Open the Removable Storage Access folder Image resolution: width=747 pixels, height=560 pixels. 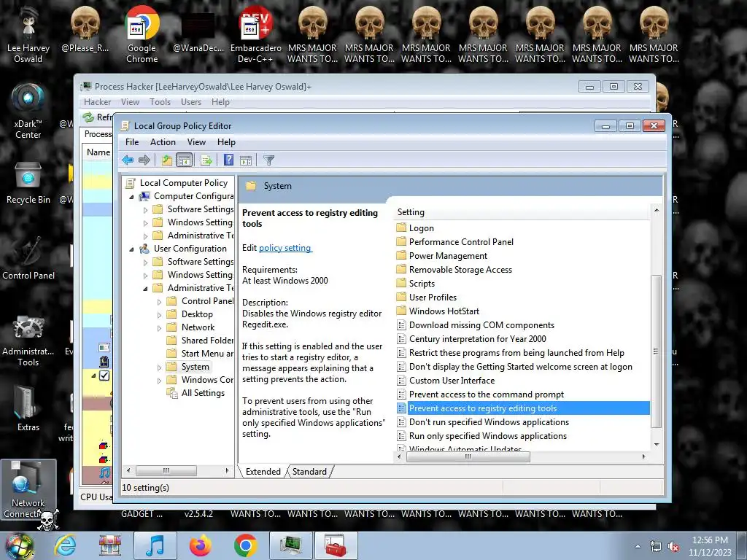point(460,270)
